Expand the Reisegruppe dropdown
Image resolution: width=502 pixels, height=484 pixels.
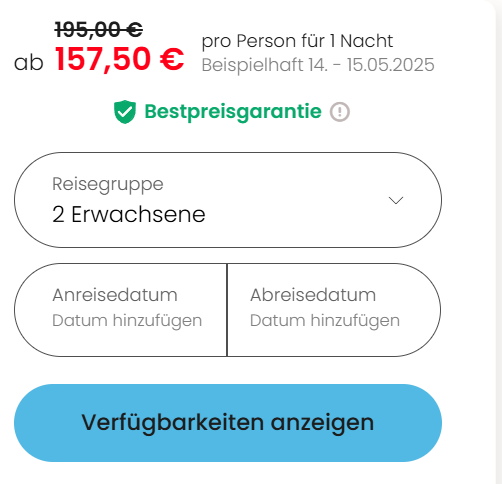[228, 200]
